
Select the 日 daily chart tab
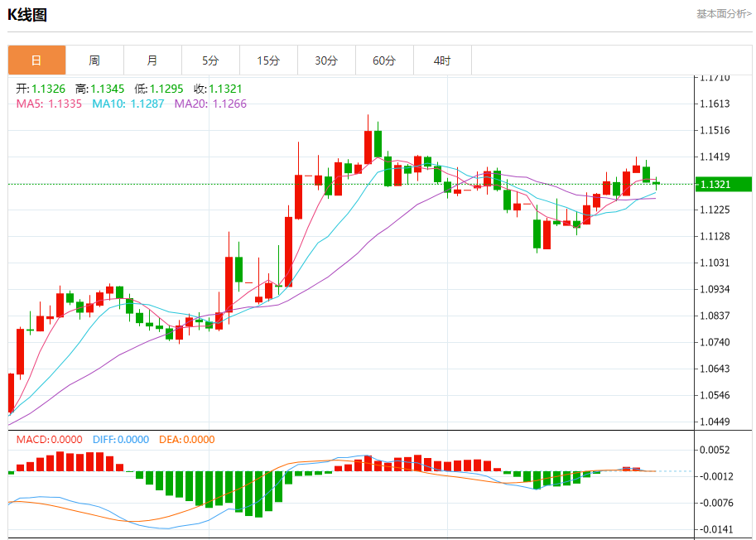coord(36,60)
